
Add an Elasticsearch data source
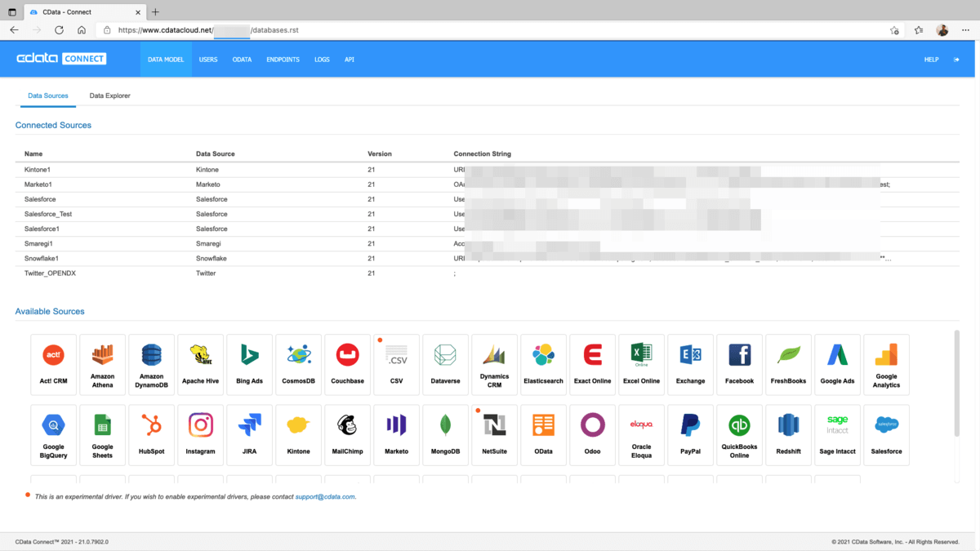tap(543, 364)
